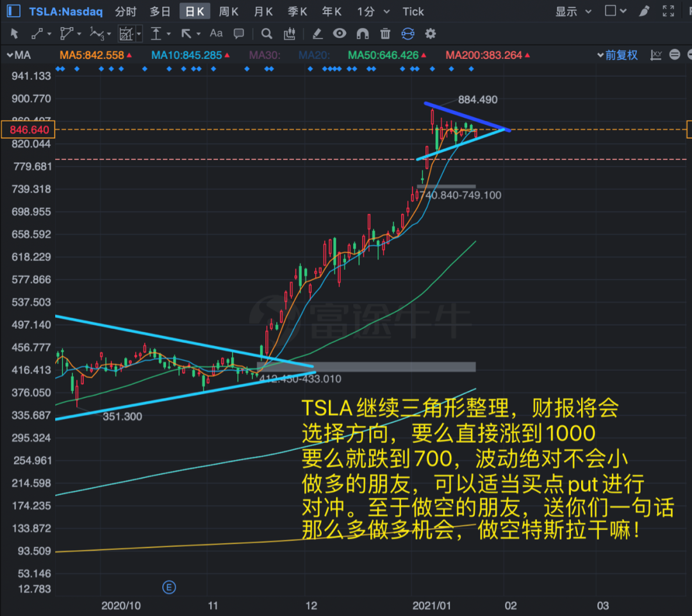Viewport: 692px width, 616px height.
Task: Click the 740.840-749.100 range label
Action: click(460, 195)
